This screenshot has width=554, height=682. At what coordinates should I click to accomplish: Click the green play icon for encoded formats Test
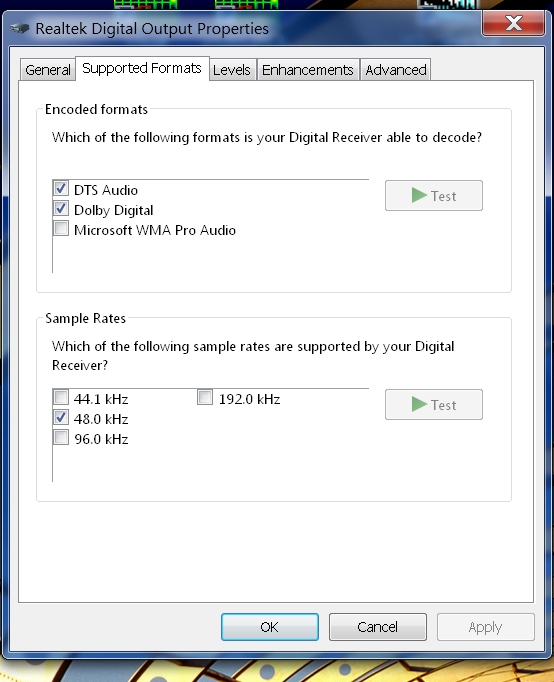click(419, 195)
